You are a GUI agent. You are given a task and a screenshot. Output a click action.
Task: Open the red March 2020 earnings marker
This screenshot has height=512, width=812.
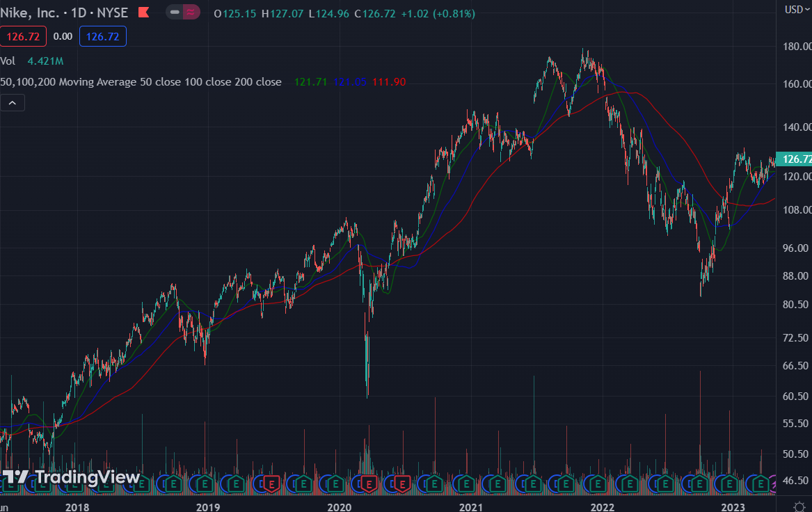pyautogui.click(x=369, y=485)
